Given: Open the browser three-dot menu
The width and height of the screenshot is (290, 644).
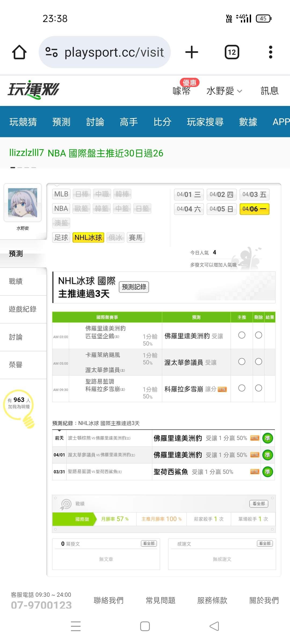Looking at the screenshot, I should pyautogui.click(x=270, y=52).
